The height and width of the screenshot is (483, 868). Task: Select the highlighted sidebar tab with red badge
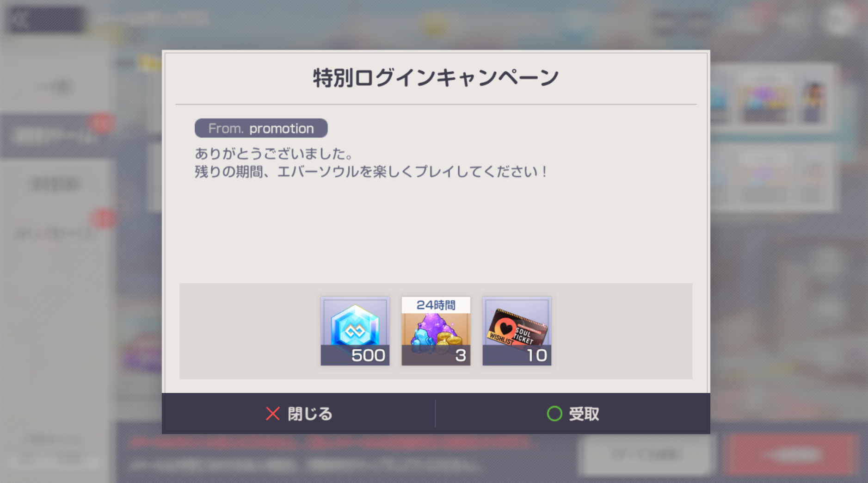pos(55,136)
